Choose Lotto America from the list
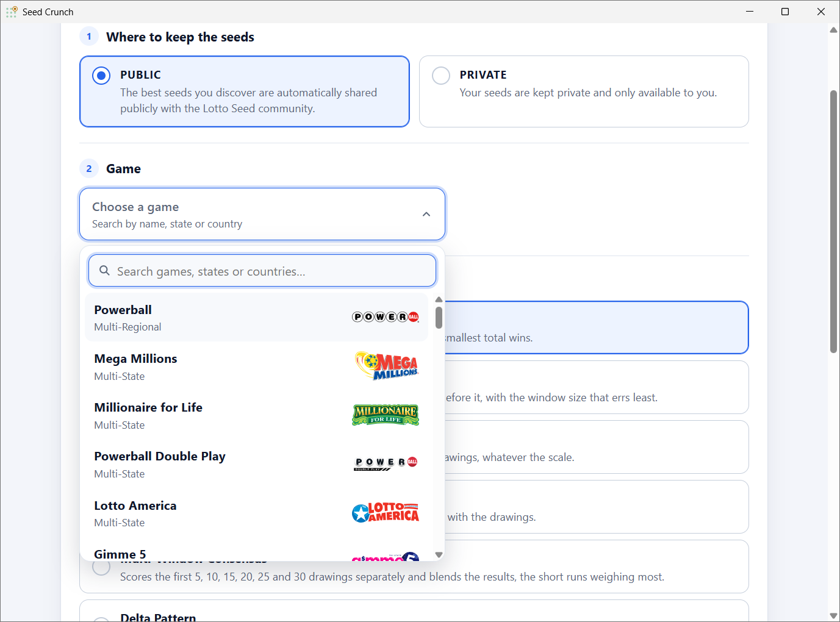The width and height of the screenshot is (840, 622). pos(256,513)
